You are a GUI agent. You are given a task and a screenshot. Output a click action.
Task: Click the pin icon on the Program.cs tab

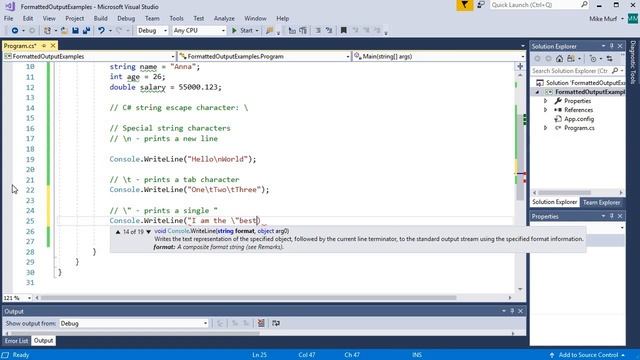(x=44, y=46)
